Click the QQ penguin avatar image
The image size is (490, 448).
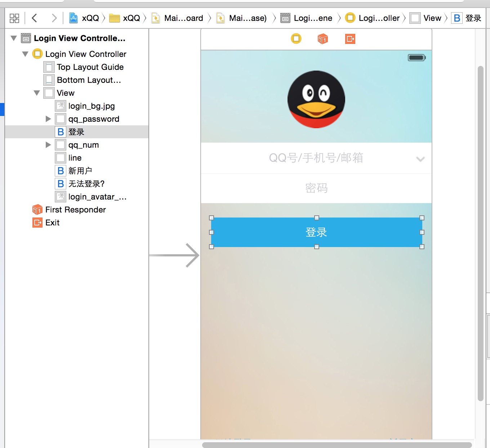[316, 99]
